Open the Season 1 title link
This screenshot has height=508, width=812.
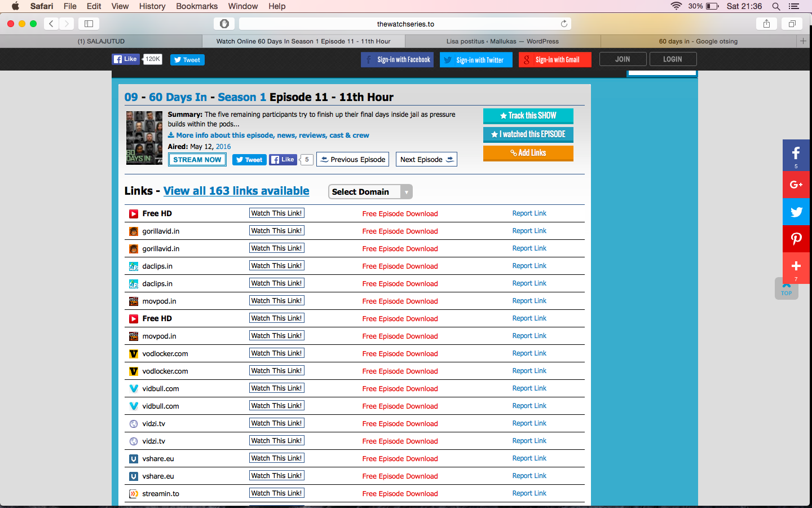click(x=242, y=97)
